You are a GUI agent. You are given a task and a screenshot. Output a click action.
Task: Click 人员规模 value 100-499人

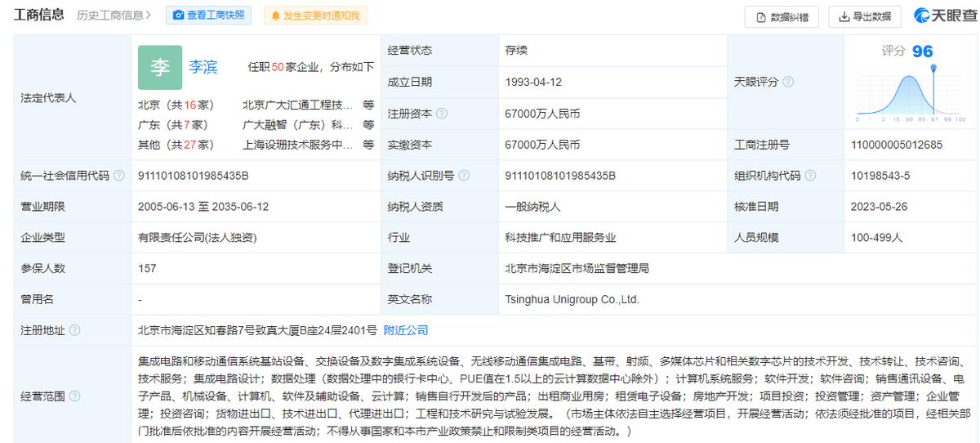tap(876, 238)
